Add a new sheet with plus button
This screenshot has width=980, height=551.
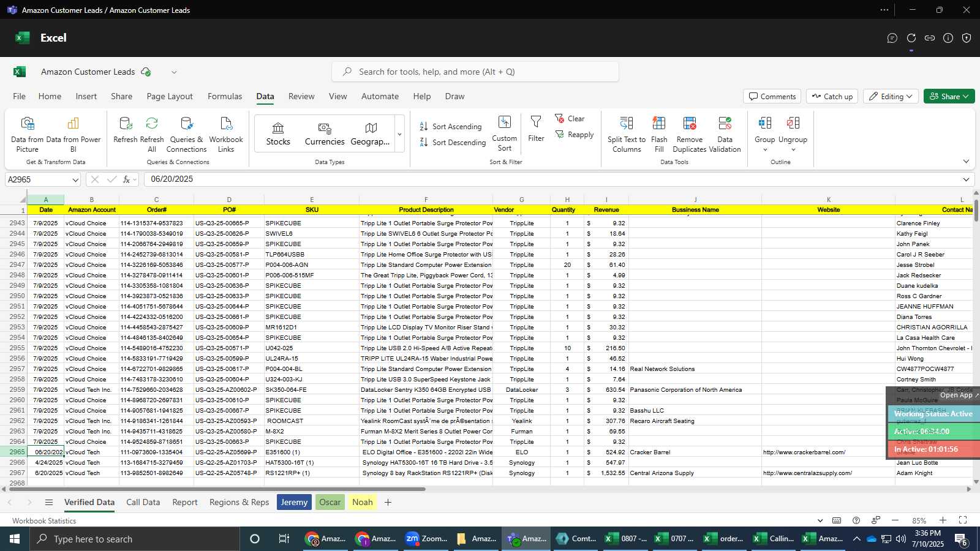click(388, 503)
